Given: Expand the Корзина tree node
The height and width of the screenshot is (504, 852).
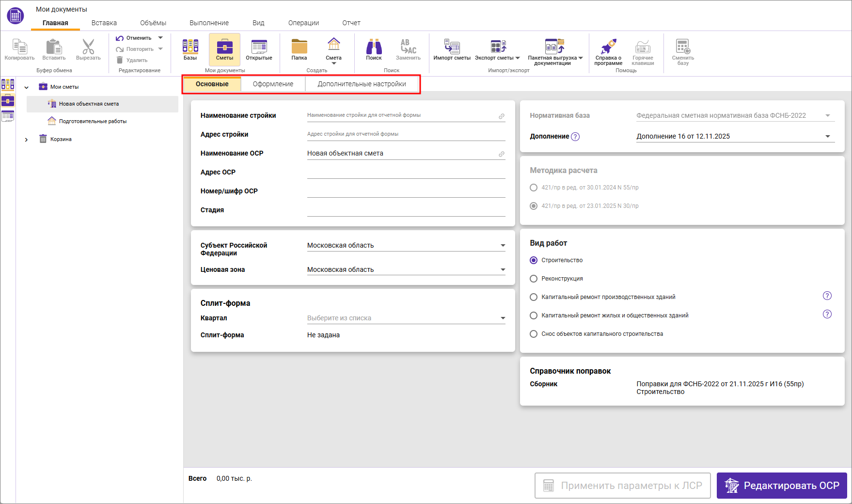Looking at the screenshot, I should pos(27,140).
